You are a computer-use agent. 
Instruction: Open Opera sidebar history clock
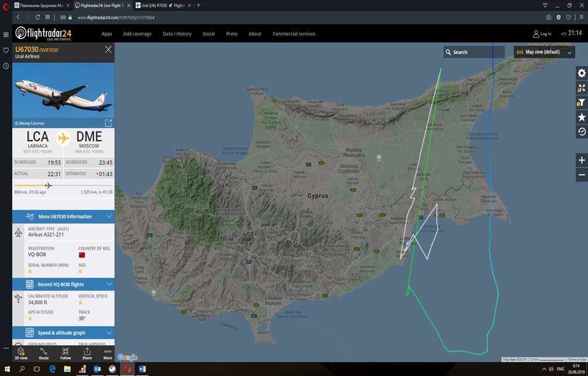point(6,66)
